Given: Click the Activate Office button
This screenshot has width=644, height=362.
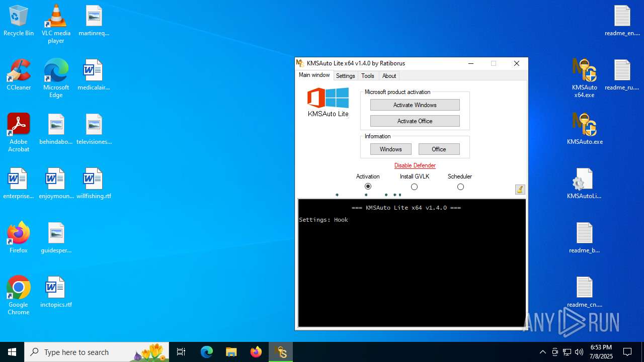Looking at the screenshot, I should (415, 121).
